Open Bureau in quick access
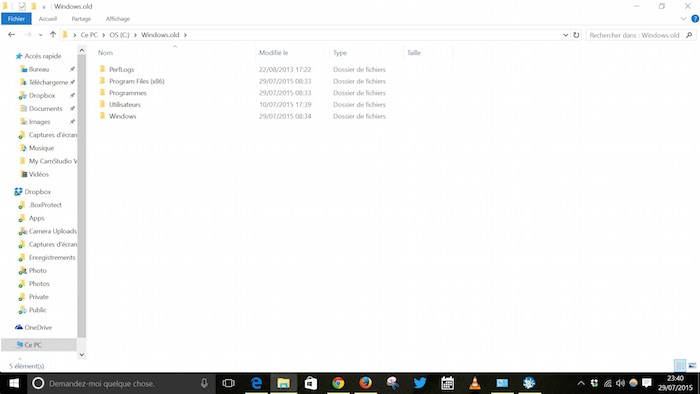700x394 pixels. [x=39, y=69]
